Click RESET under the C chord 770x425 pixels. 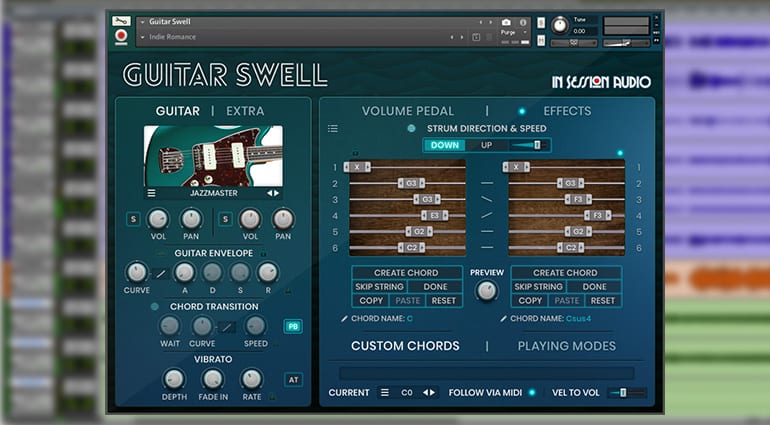click(x=443, y=301)
